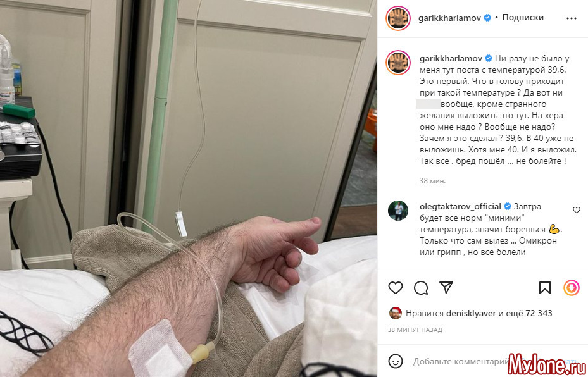Click the Подписки following button
Viewport: 588px width, 377px height.
point(523,18)
